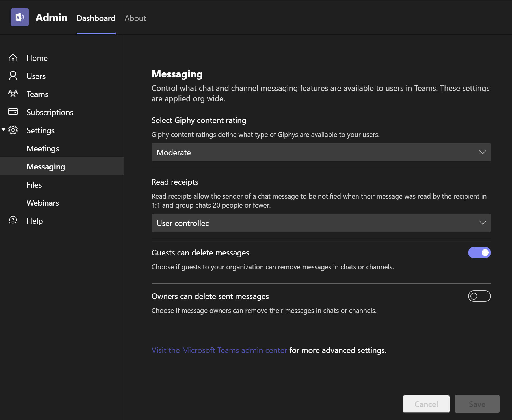Switch to the About tab
512x420 pixels.
pos(135,18)
